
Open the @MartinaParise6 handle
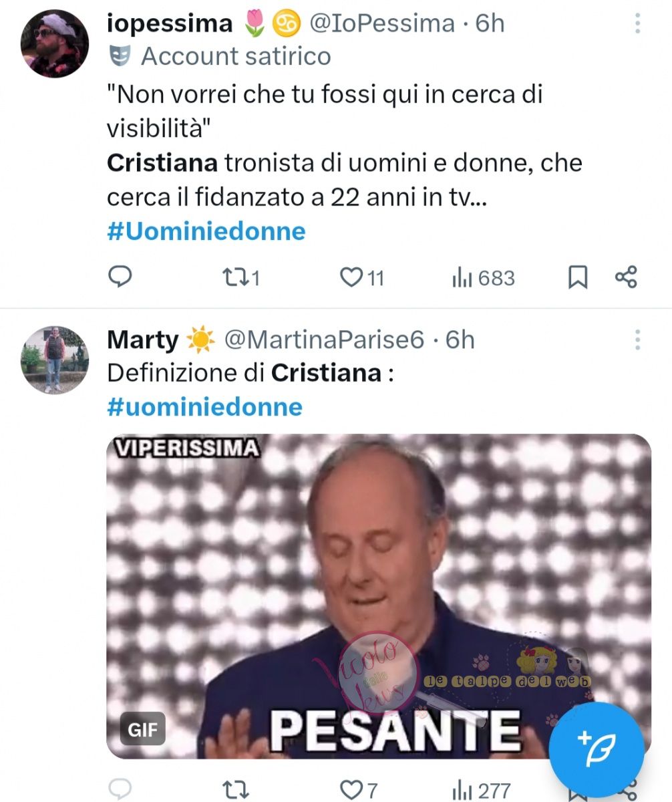pos(324,340)
